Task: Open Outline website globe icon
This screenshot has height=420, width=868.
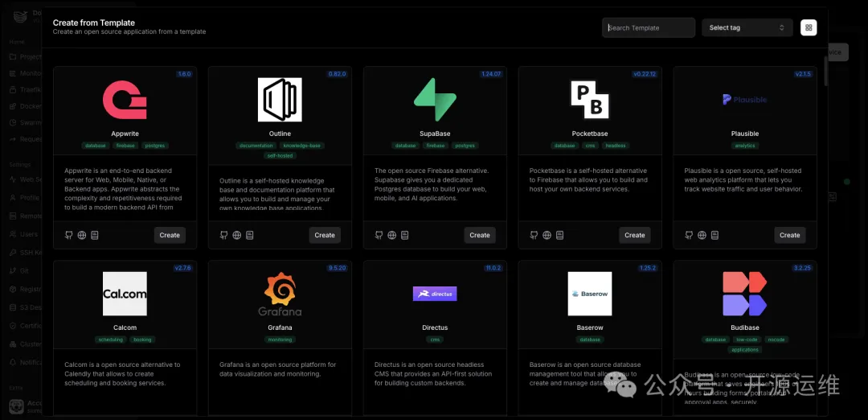Action: click(237, 235)
